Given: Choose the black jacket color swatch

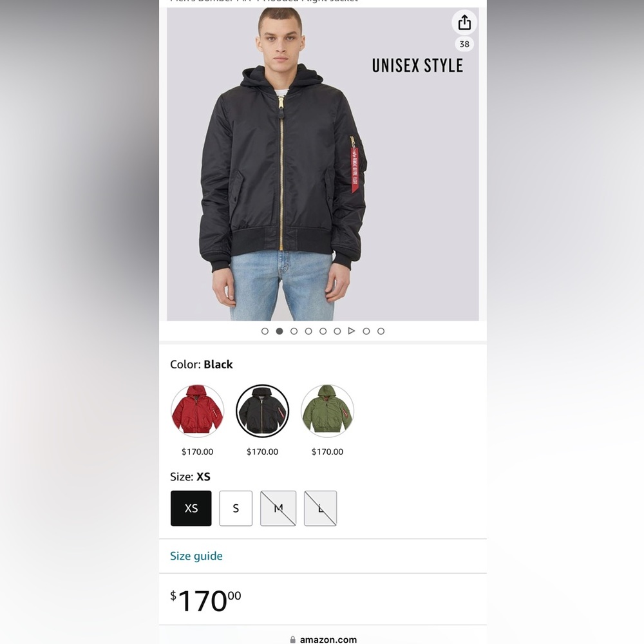Looking at the screenshot, I should pos(263,411).
